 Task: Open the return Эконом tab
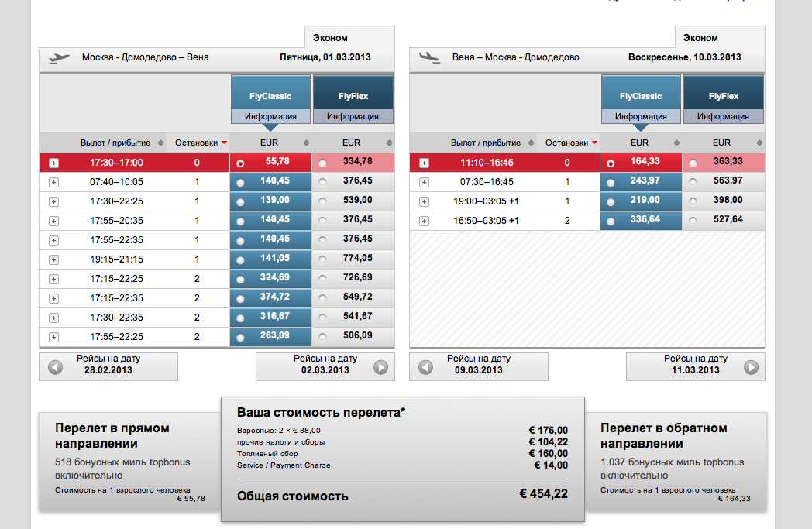tap(700, 37)
